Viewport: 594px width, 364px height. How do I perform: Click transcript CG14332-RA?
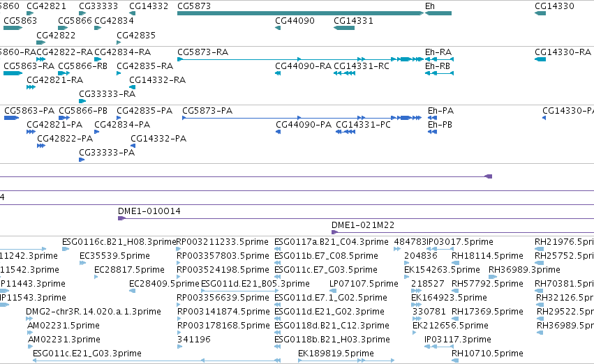click(x=132, y=87)
